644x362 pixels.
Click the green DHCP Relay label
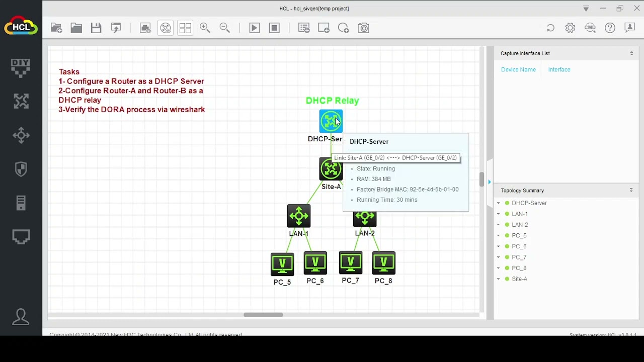[x=332, y=101]
